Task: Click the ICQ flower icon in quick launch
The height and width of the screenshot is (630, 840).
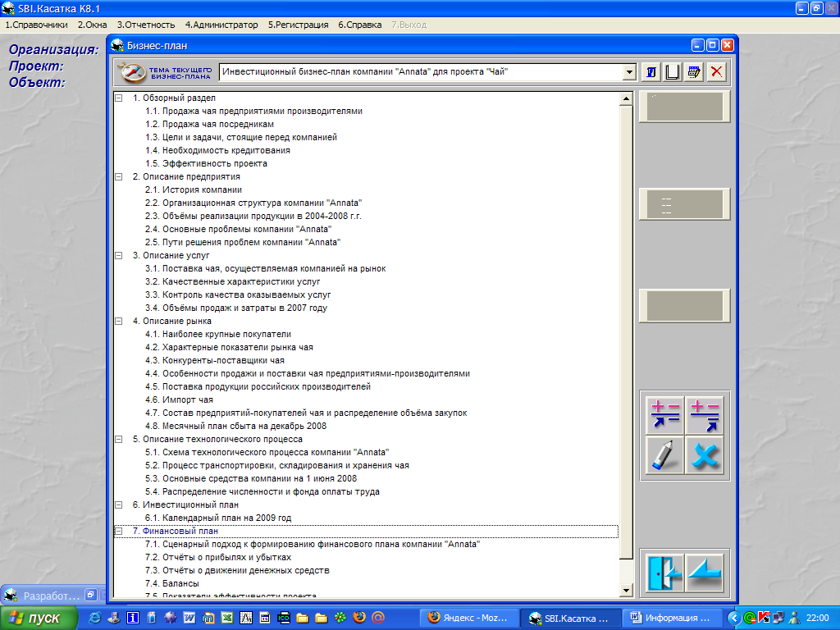Action: 340,618
